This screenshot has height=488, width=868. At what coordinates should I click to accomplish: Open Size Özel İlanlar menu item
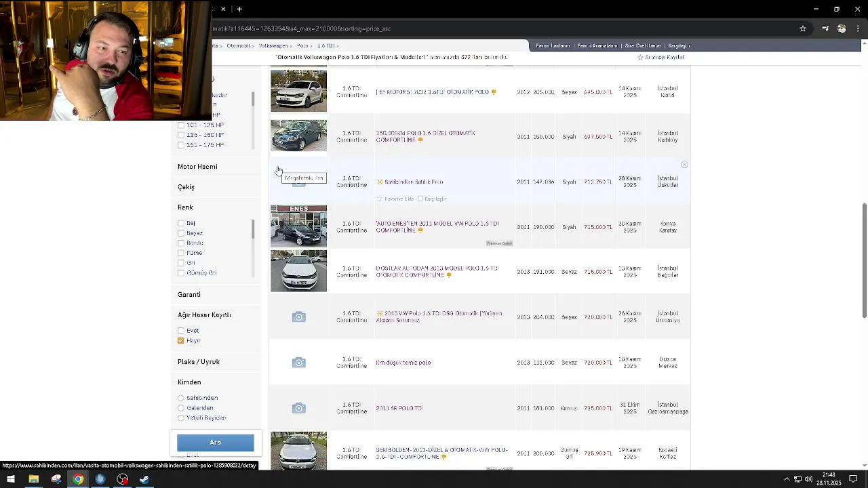(643, 46)
